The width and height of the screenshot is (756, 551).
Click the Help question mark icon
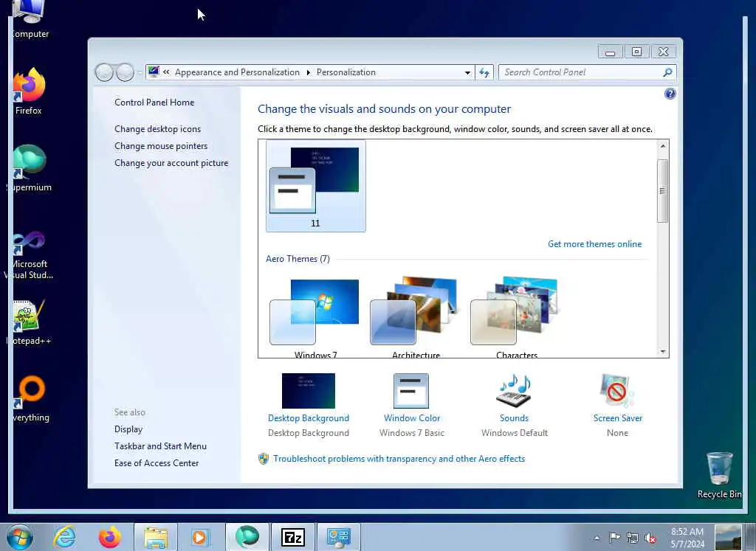pos(670,94)
